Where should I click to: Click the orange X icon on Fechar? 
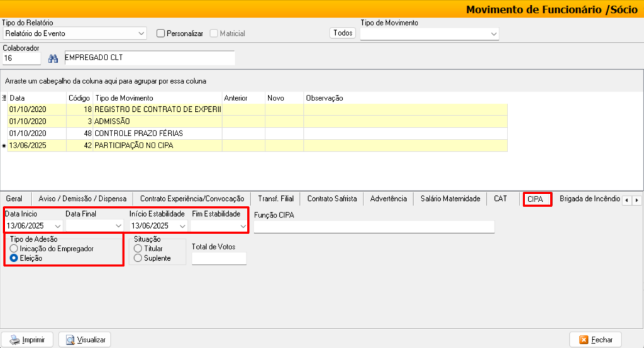click(584, 340)
